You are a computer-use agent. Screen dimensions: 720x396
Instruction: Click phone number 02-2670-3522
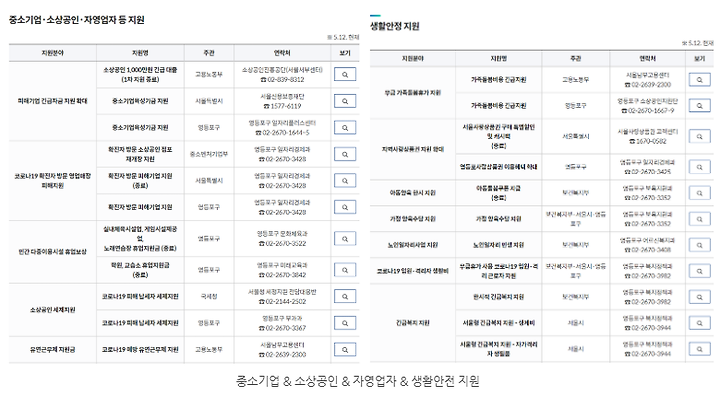click(x=282, y=243)
